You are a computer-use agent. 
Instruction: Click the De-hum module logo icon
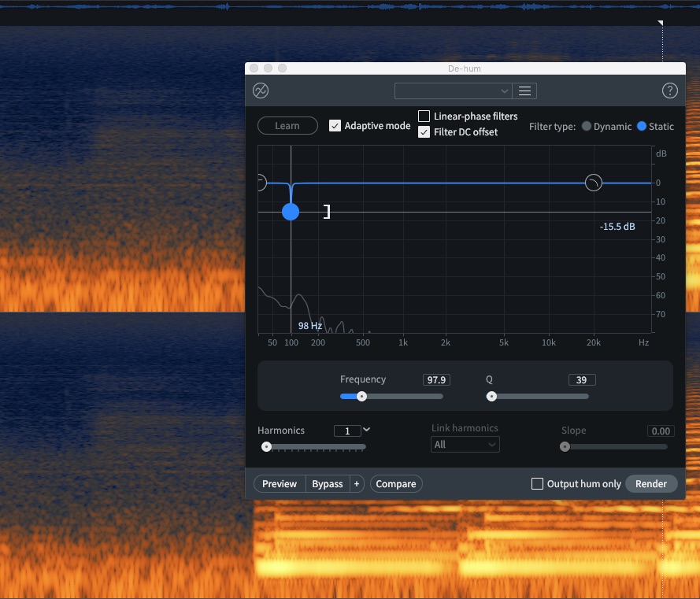(261, 91)
